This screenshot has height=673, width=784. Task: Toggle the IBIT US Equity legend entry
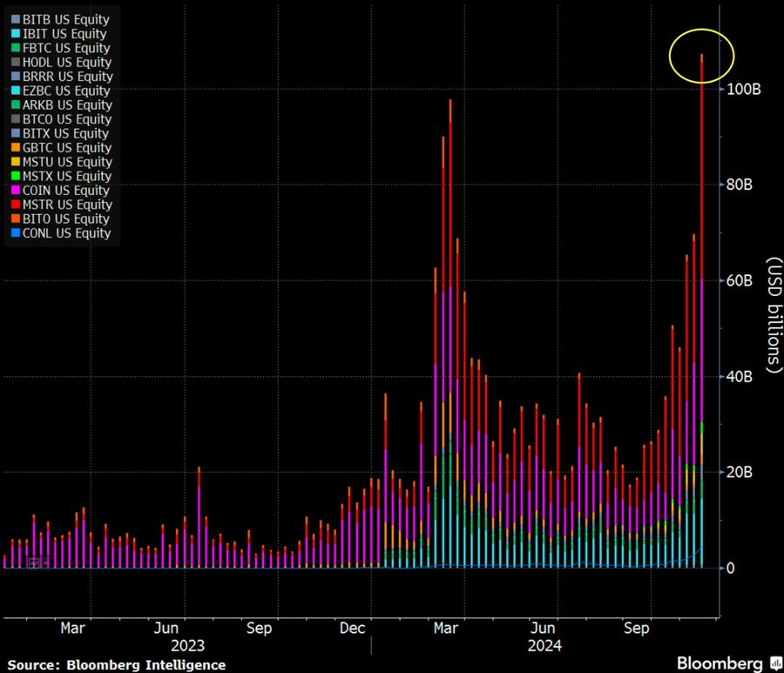pos(66,34)
